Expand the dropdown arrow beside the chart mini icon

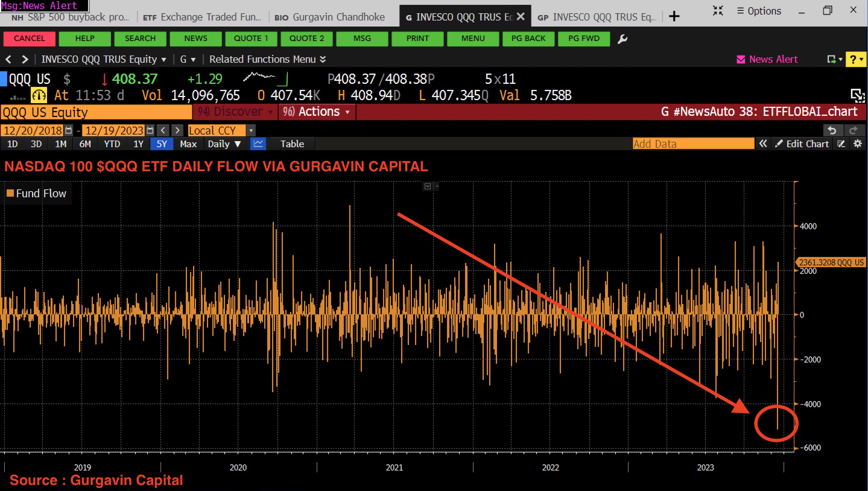(436, 186)
